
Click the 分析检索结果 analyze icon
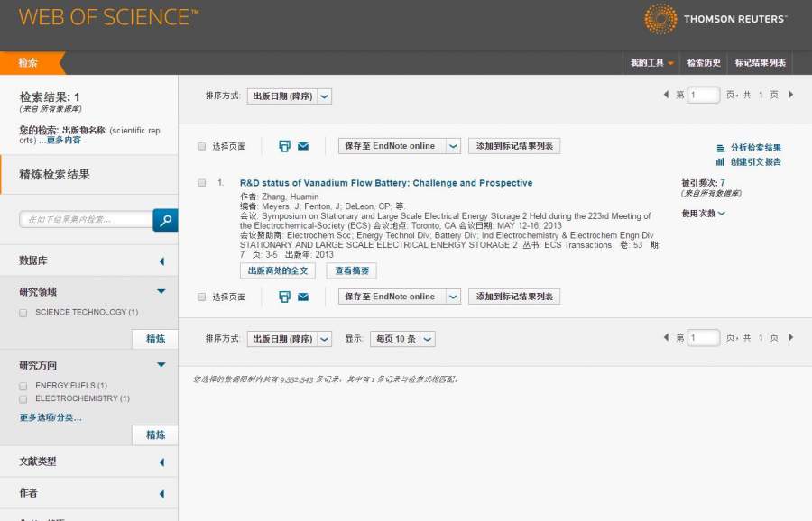point(720,148)
